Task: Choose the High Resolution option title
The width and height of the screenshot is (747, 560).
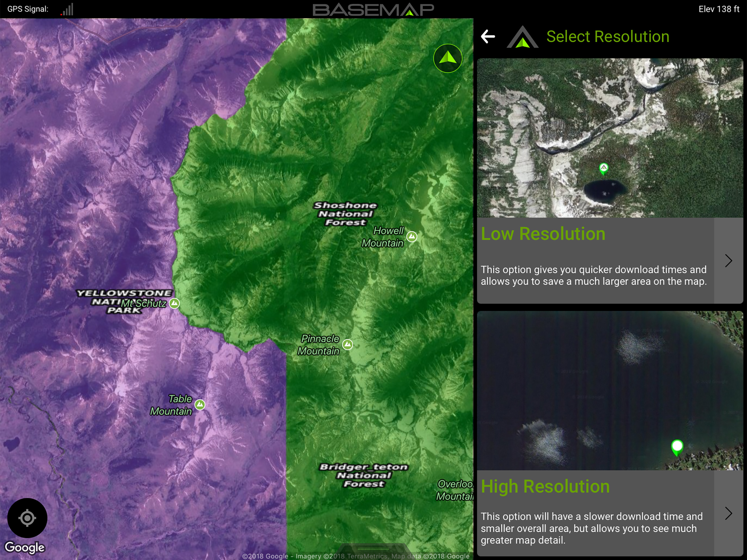Action: pyautogui.click(x=545, y=486)
